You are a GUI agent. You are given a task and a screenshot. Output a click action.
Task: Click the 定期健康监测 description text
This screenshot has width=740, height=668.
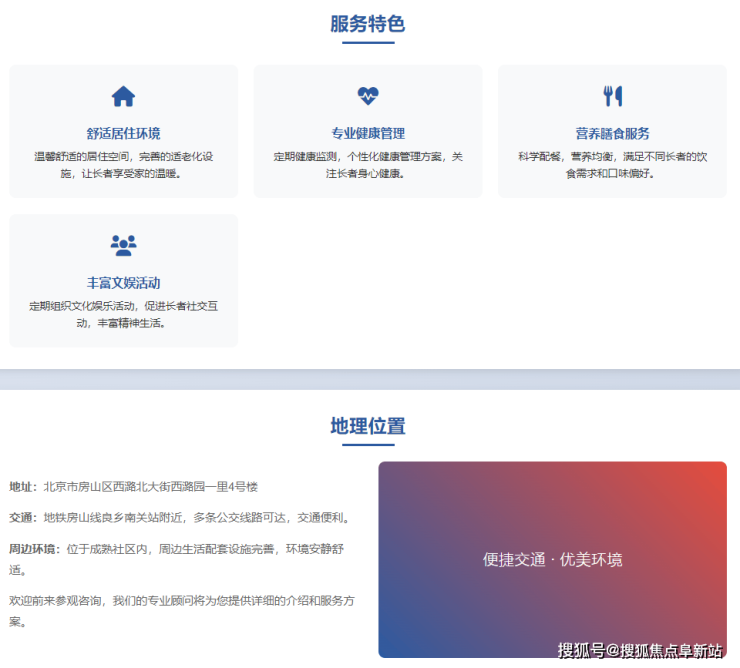[308, 157]
